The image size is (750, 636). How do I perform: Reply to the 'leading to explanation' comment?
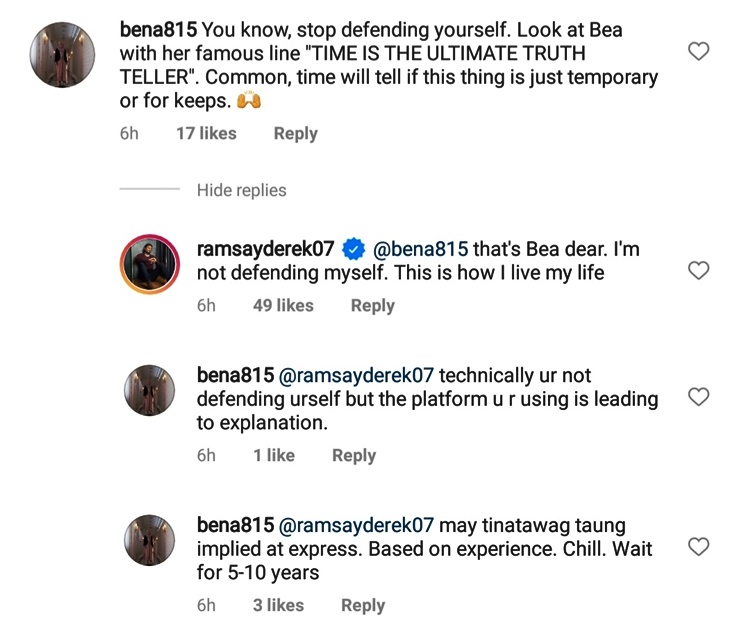[x=353, y=455]
